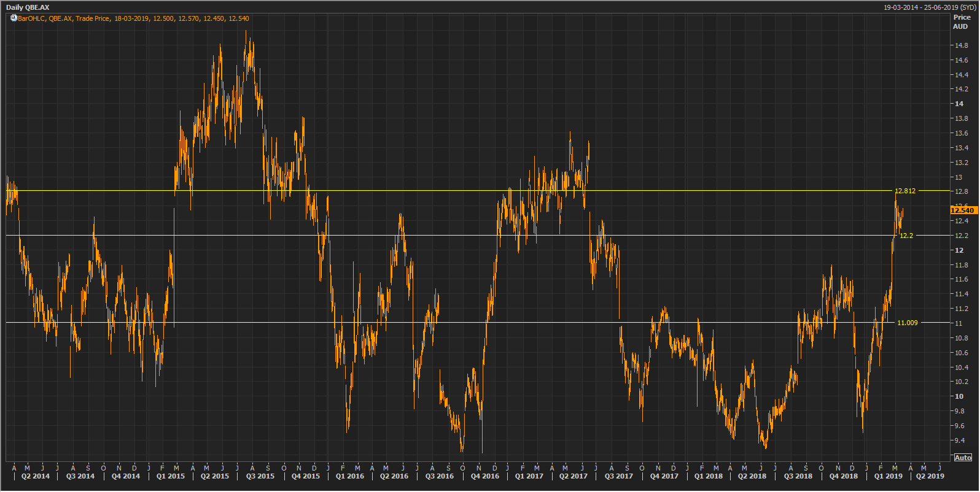Click the Q2 2018 time axis label
Image resolution: width=980 pixels, height=492 pixels.
click(752, 476)
